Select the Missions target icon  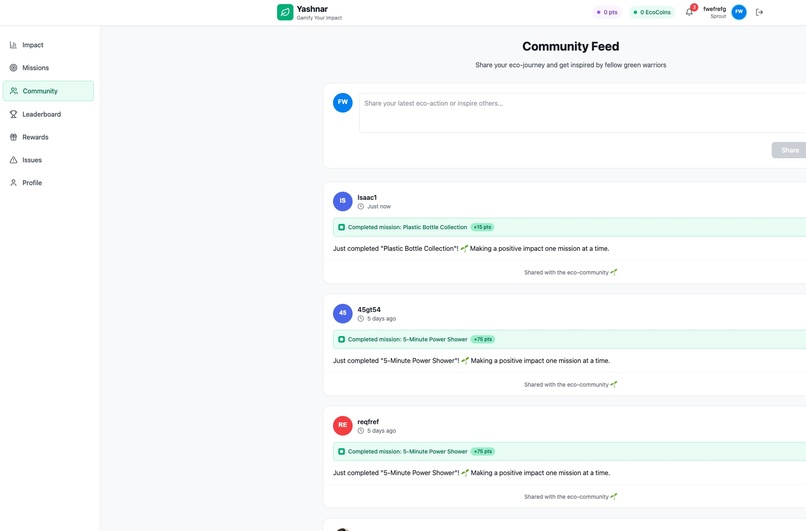[x=13, y=68]
